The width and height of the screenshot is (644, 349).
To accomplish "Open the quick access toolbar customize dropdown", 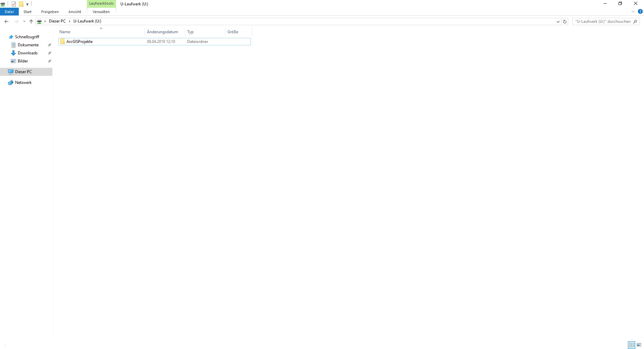I will (28, 4).
